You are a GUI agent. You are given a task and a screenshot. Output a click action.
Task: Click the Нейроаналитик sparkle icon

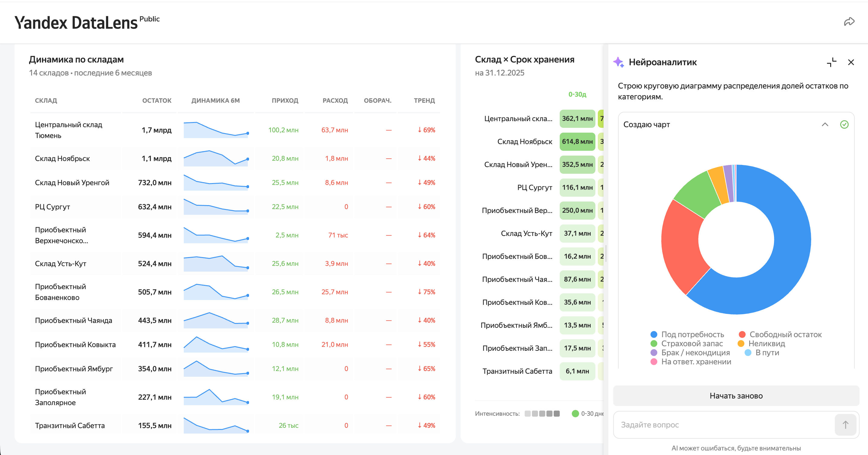(x=619, y=62)
